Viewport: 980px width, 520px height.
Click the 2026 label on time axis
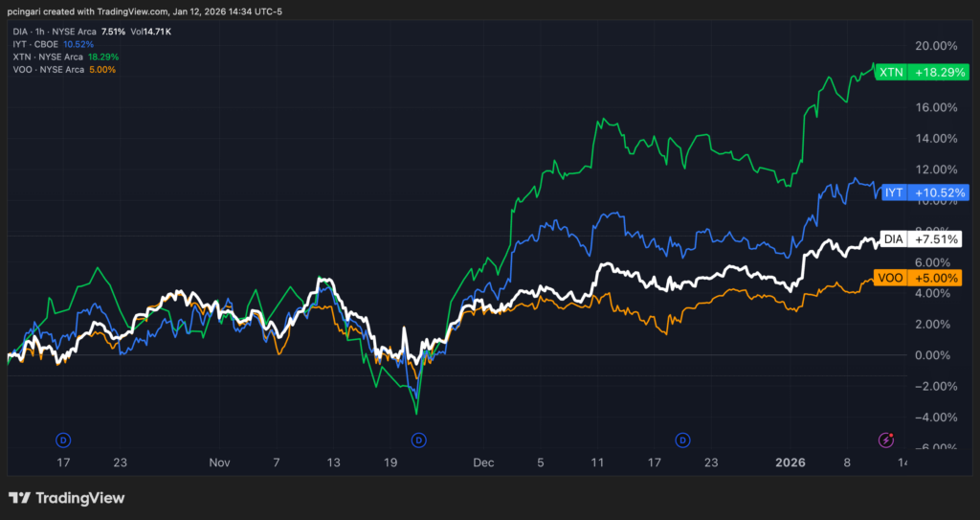click(x=791, y=462)
